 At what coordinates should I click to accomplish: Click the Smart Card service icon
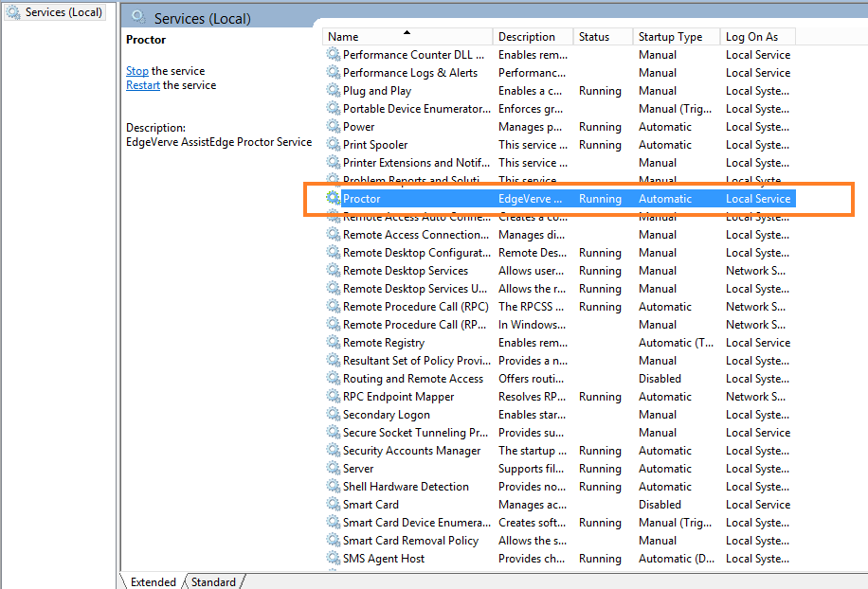coord(333,504)
